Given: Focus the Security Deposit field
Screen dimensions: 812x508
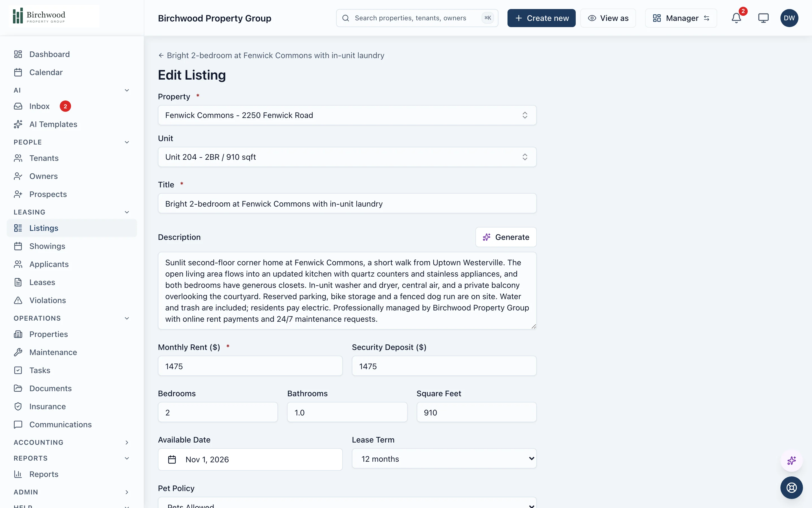Looking at the screenshot, I should point(444,366).
